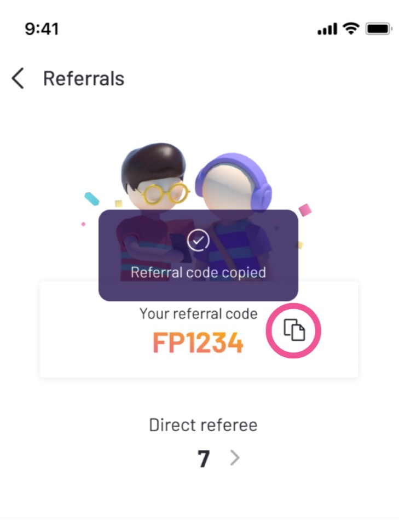Image resolution: width=399 pixels, height=532 pixels.
Task: Tap empty area of referral code card
Action: (85, 339)
